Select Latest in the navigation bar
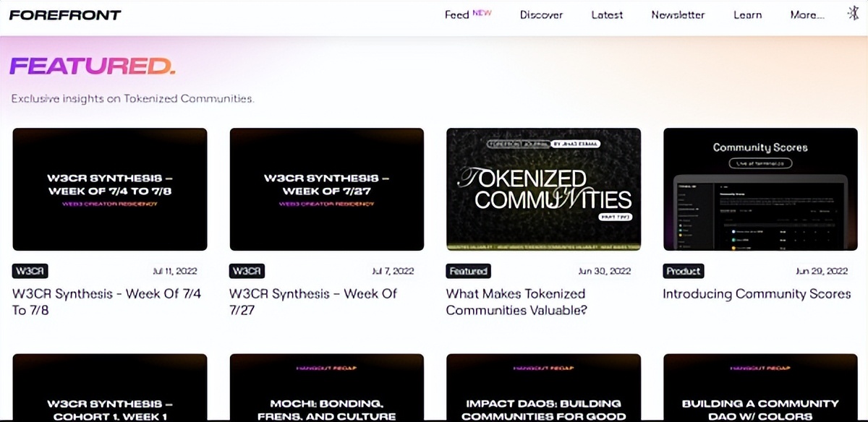 pos(606,15)
